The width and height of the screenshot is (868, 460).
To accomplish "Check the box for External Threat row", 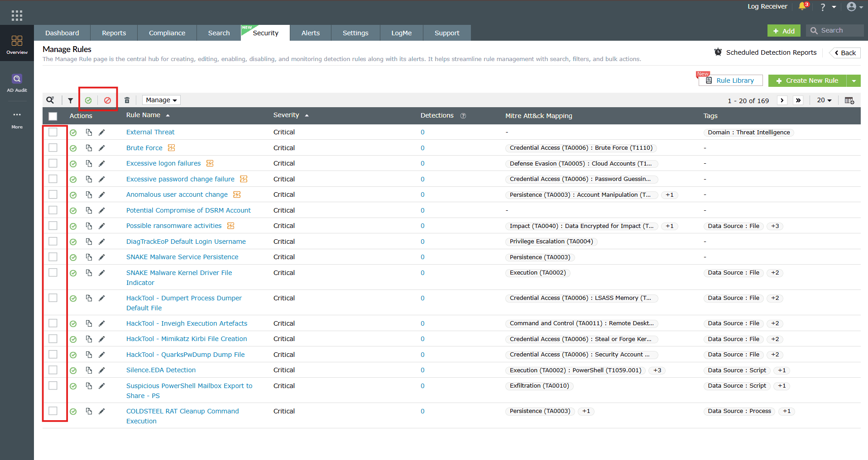I will pyautogui.click(x=53, y=132).
